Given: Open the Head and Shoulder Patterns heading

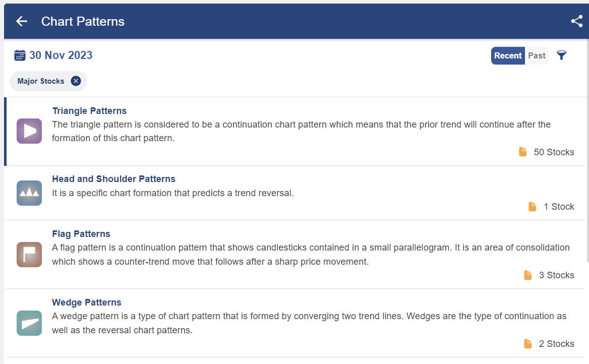Looking at the screenshot, I should coord(114,179).
